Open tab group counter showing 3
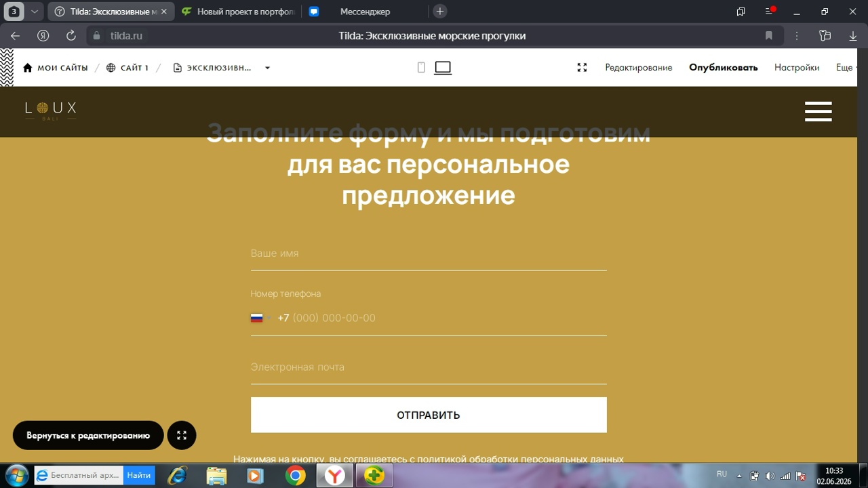The width and height of the screenshot is (868, 488). click(13, 12)
